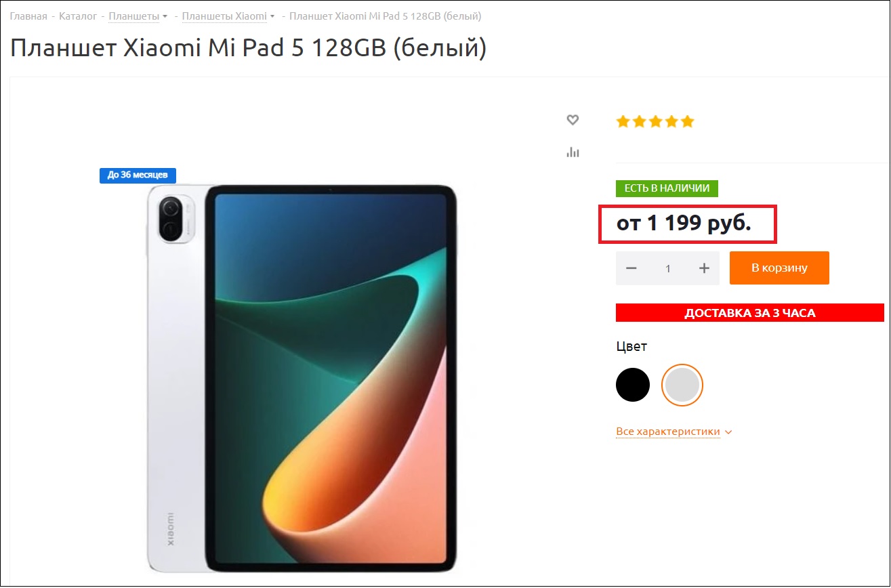Select the white color swatch

pyautogui.click(x=682, y=385)
